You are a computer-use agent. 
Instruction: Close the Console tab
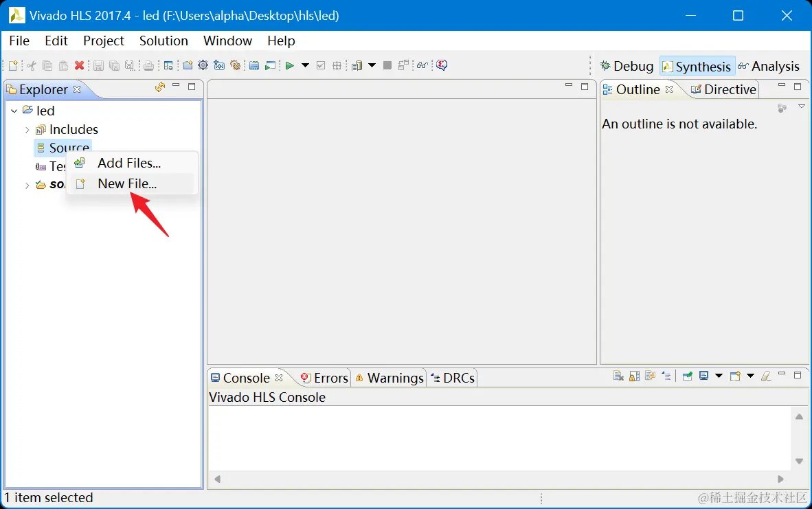[x=279, y=378]
